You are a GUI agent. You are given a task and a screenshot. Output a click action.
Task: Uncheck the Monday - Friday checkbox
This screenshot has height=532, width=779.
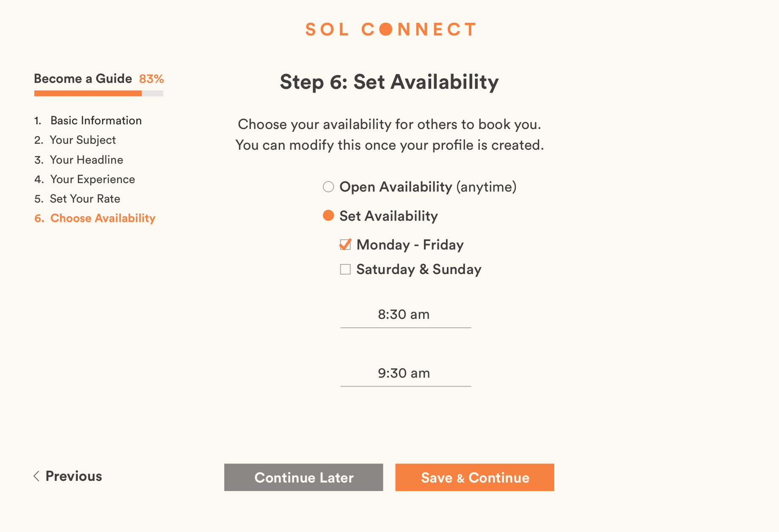(345, 245)
